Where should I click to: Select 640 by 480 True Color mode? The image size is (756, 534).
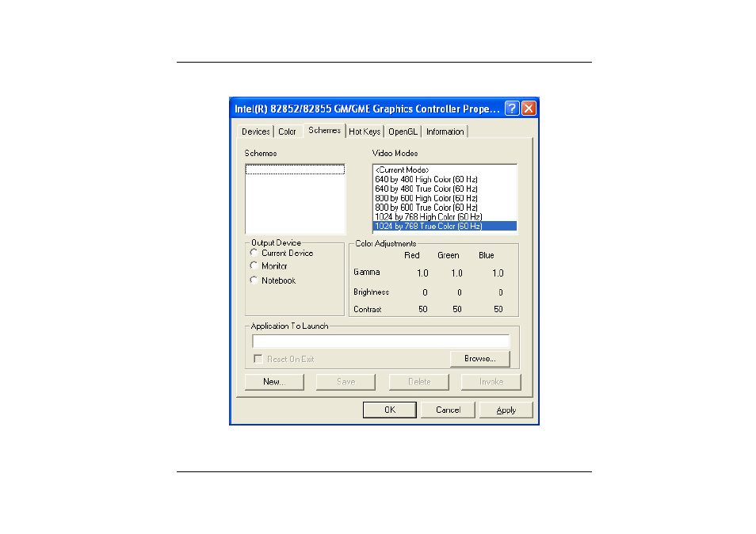click(x=445, y=189)
